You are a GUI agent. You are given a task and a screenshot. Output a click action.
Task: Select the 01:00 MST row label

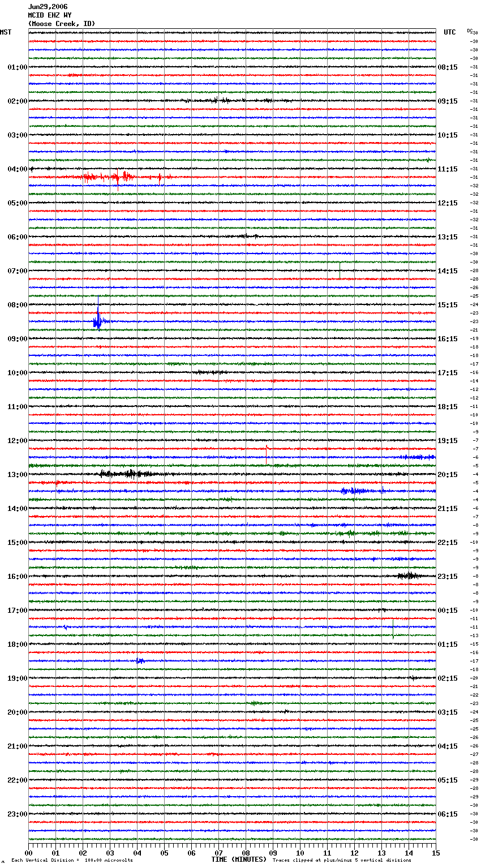[17, 67]
